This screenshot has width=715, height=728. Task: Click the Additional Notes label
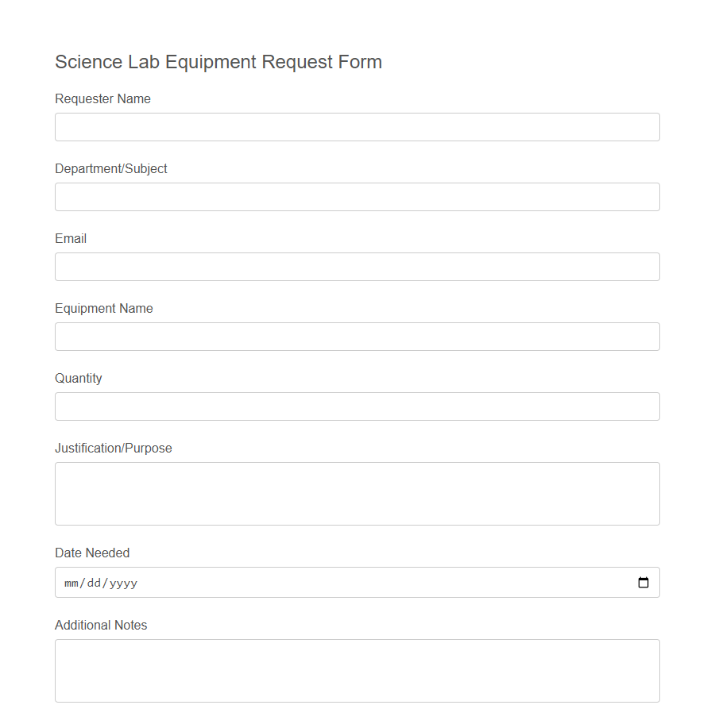(x=101, y=625)
